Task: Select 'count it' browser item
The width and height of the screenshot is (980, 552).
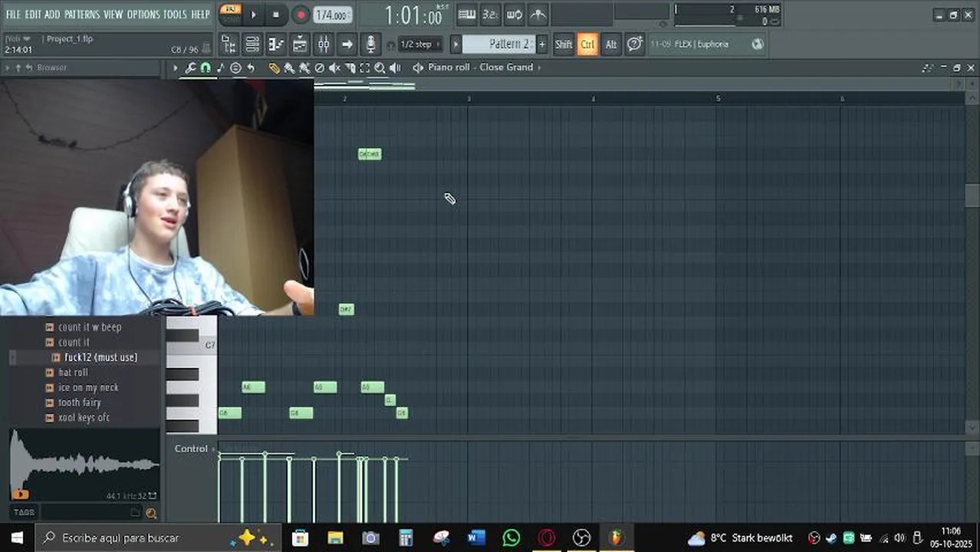Action: pyautogui.click(x=74, y=343)
